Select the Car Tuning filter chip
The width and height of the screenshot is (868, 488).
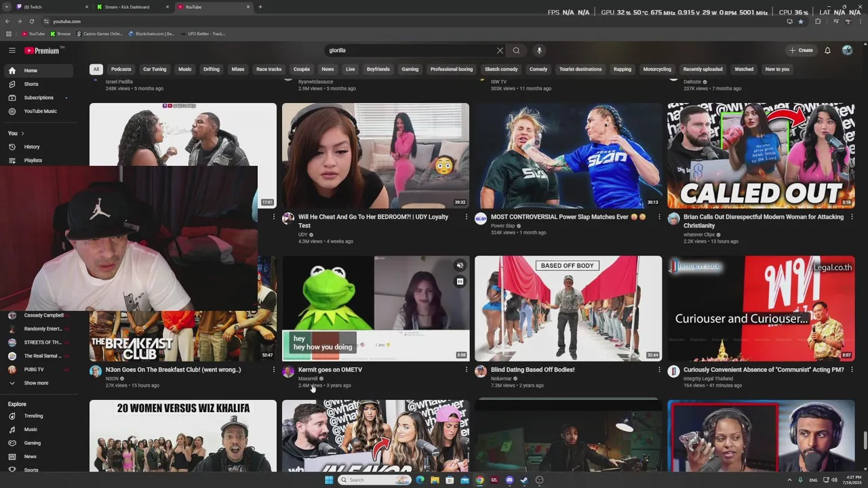155,69
